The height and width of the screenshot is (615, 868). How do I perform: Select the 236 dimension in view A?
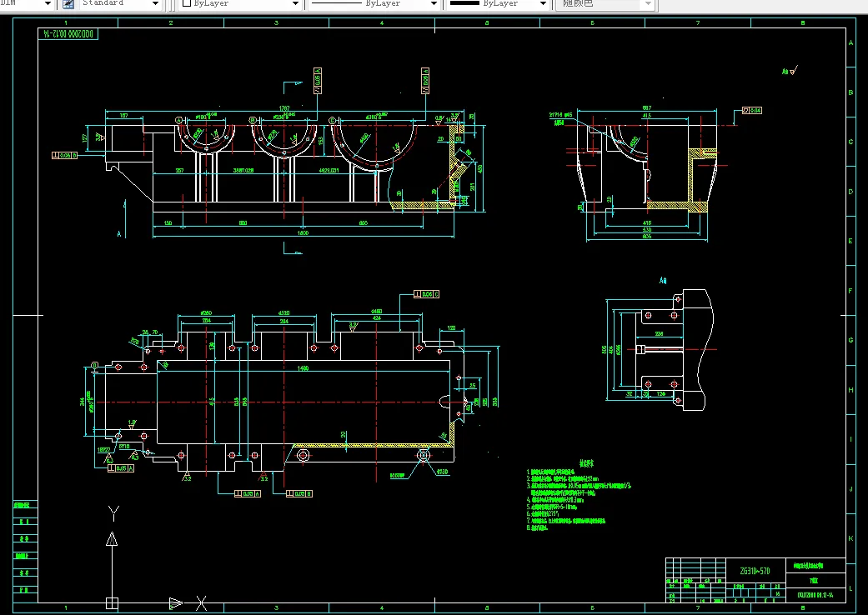click(659, 334)
